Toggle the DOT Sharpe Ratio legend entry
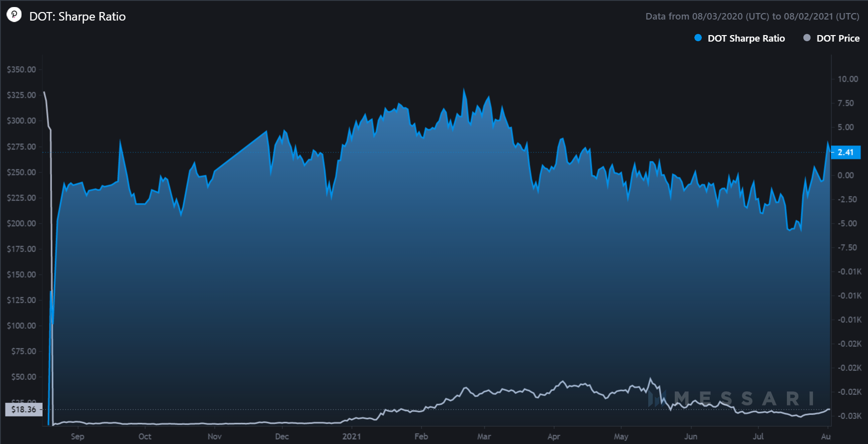 pyautogui.click(x=740, y=39)
